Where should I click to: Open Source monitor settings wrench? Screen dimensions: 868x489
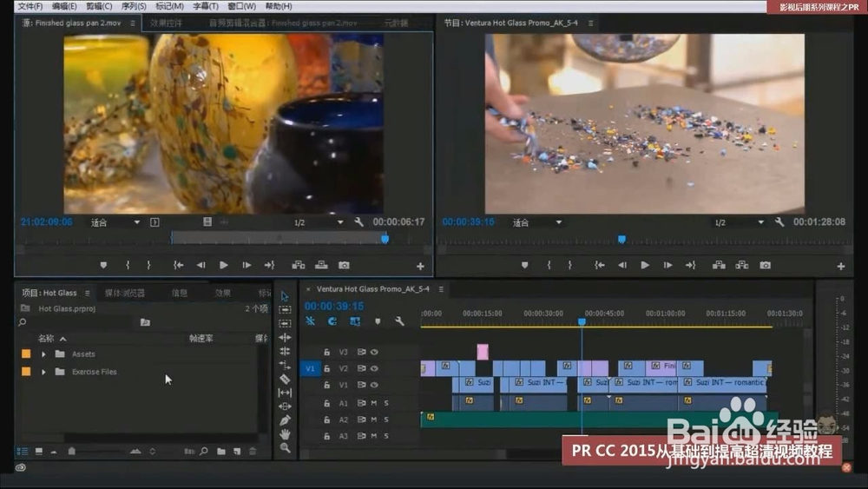point(358,222)
